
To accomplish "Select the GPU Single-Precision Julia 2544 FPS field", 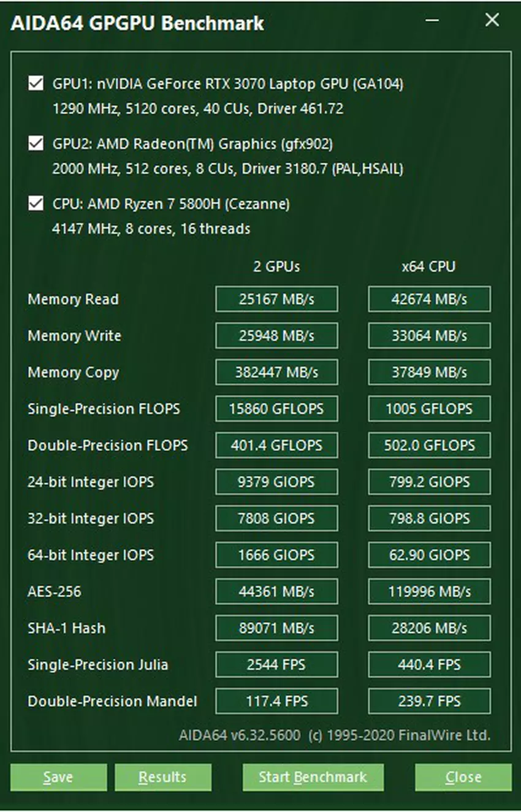I will coord(276,665).
